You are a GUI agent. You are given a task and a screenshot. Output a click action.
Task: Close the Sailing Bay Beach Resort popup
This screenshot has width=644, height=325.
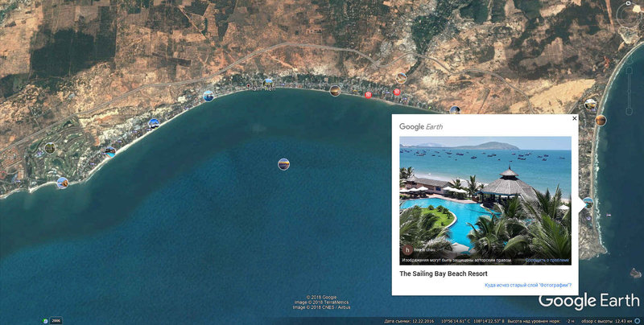click(574, 118)
